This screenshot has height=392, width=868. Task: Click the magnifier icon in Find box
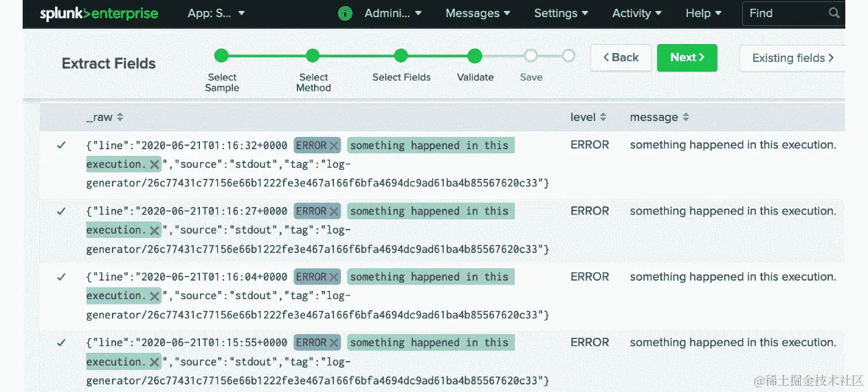pyautogui.click(x=834, y=13)
